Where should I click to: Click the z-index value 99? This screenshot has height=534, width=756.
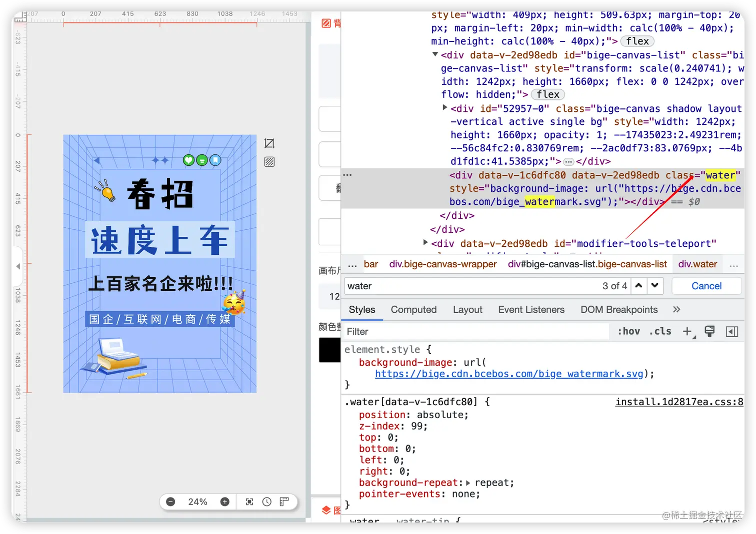pyautogui.click(x=417, y=426)
